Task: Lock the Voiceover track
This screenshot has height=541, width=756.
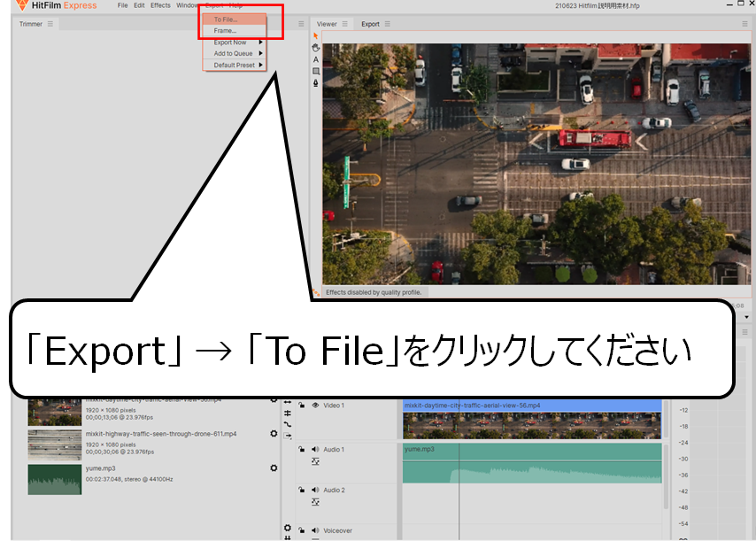Action: click(x=301, y=529)
